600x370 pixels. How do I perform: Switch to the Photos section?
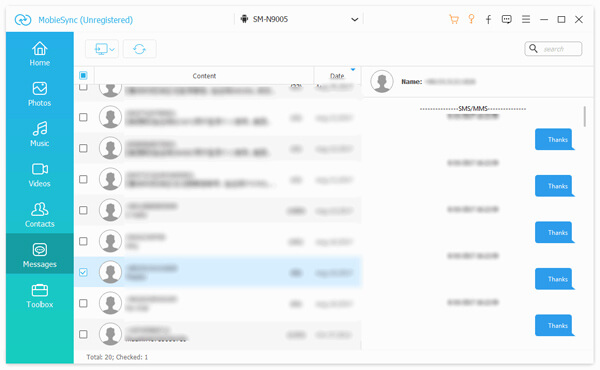click(x=39, y=94)
